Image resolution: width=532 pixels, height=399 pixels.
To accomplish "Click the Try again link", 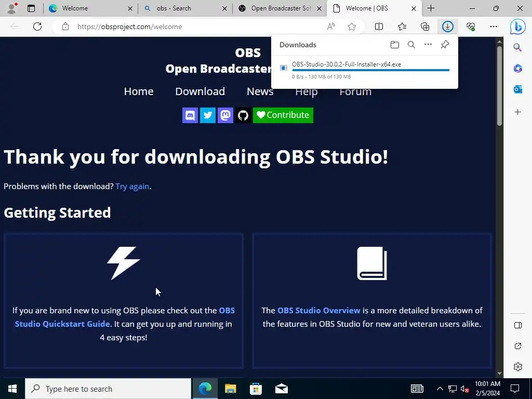I will point(132,187).
